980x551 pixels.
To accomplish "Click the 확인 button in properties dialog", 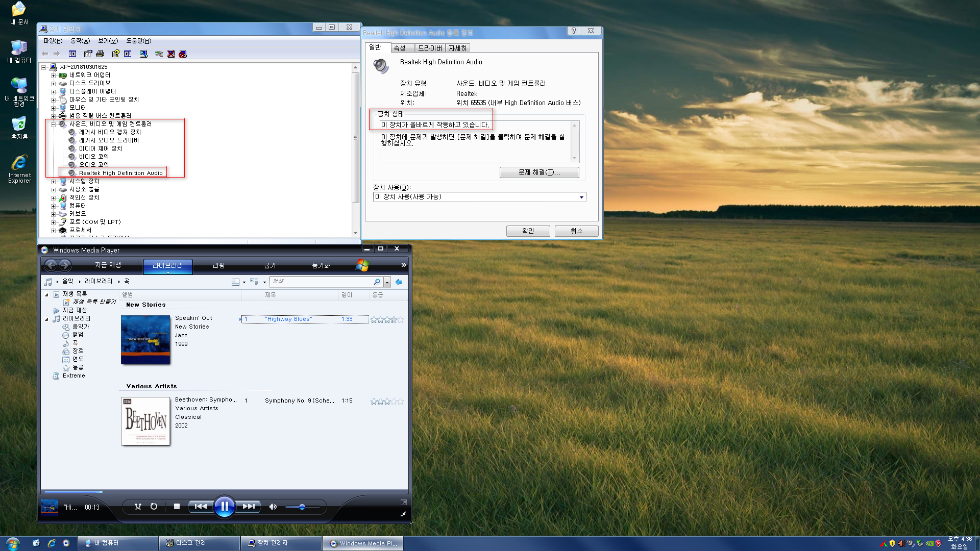I will point(528,231).
